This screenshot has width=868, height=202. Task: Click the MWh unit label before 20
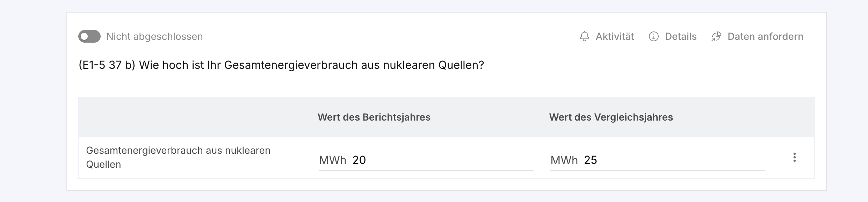(333, 160)
